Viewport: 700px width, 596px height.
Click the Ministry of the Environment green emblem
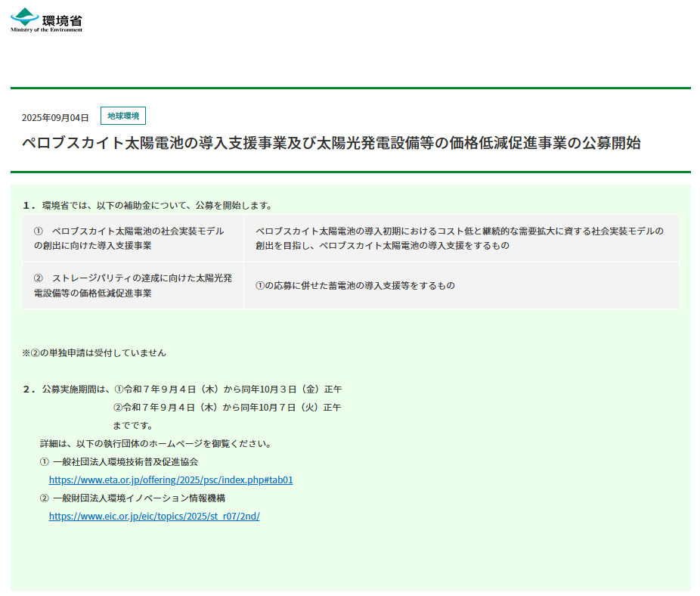(26, 16)
